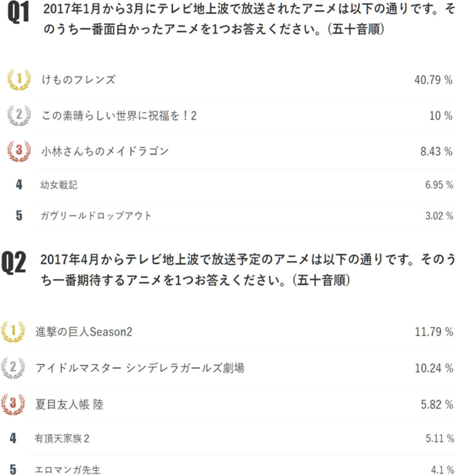Click the bronze rank 3 laurel beside 小林さんちのメイドラゴン

[19, 151]
